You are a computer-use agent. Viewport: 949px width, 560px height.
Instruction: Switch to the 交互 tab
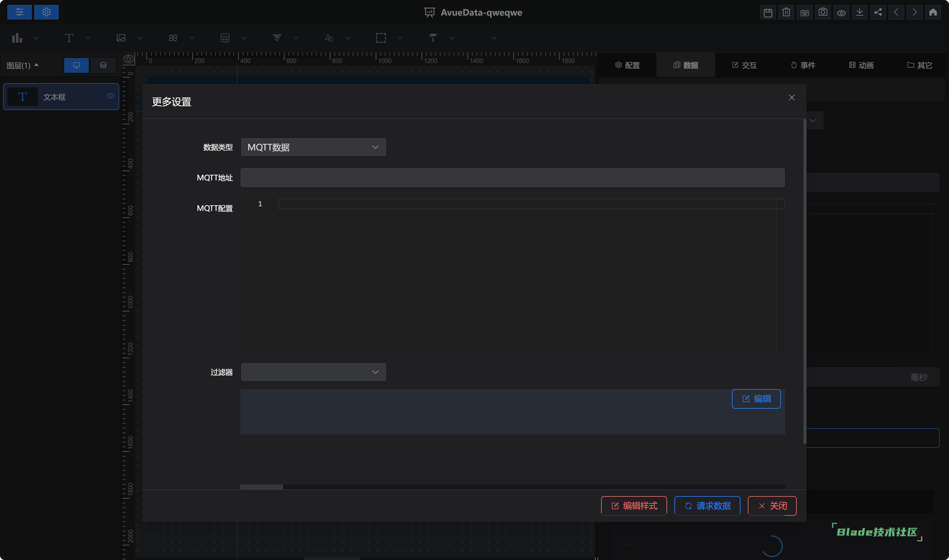744,65
